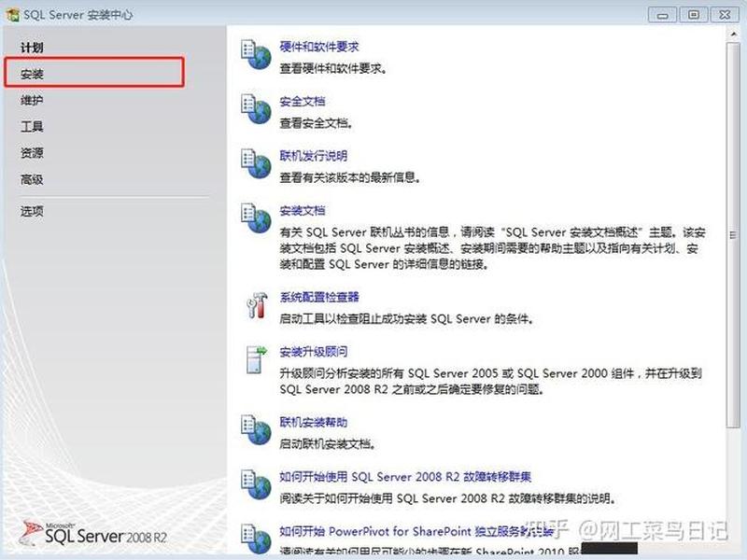The width and height of the screenshot is (747, 560).
Task: Open the 联机安装帮助 link
Action: 314,422
